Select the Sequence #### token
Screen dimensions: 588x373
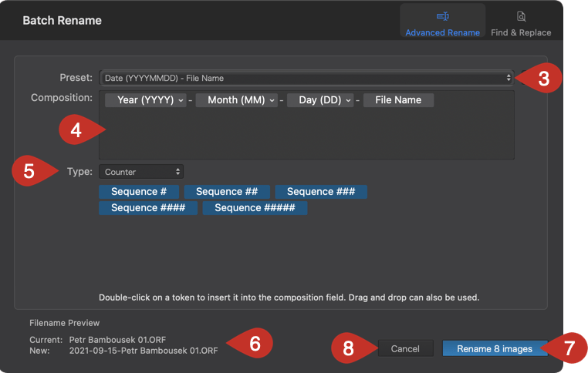pyautogui.click(x=148, y=208)
